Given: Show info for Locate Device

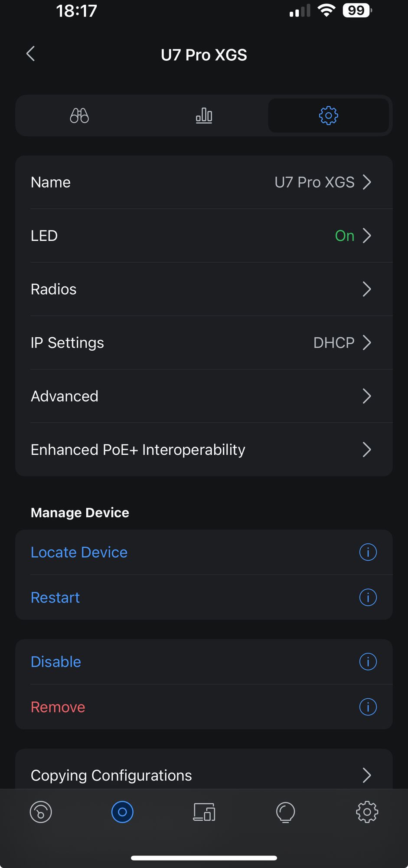Looking at the screenshot, I should [x=368, y=552].
